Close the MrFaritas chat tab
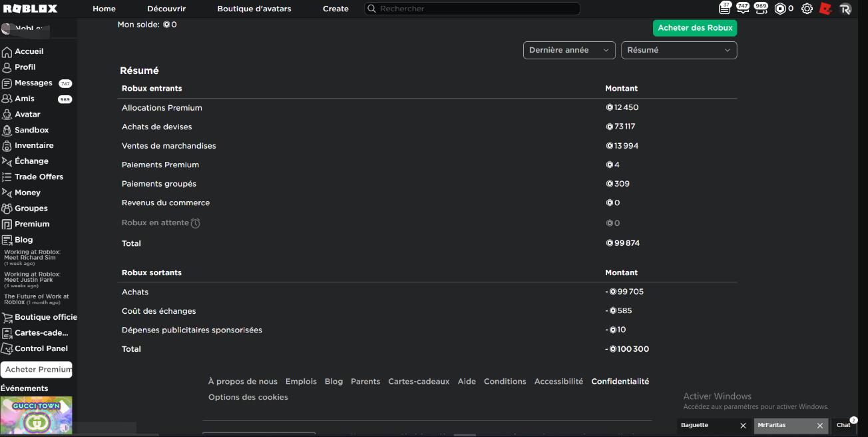Viewport: 868px width, 437px height. [x=820, y=426]
